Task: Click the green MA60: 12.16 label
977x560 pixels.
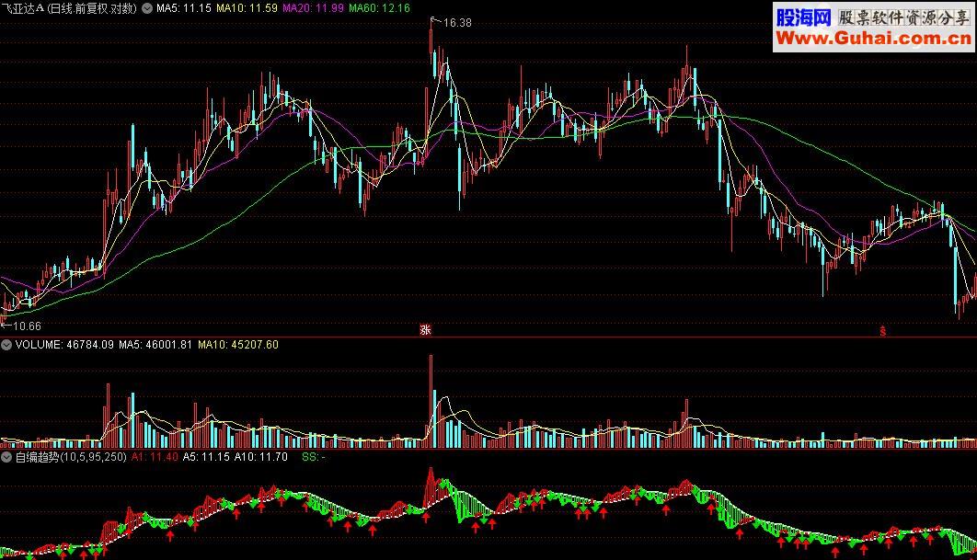Action: pyautogui.click(x=379, y=8)
